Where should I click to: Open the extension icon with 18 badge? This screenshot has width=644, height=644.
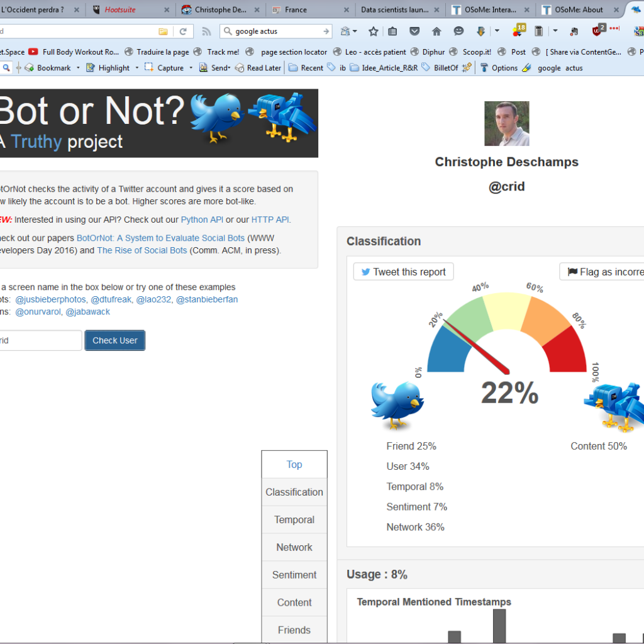coord(519,30)
